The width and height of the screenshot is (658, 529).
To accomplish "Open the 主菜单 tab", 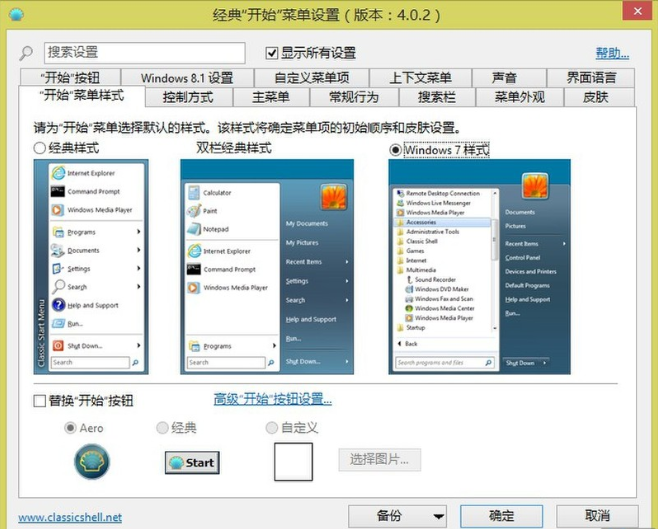I will (271, 97).
